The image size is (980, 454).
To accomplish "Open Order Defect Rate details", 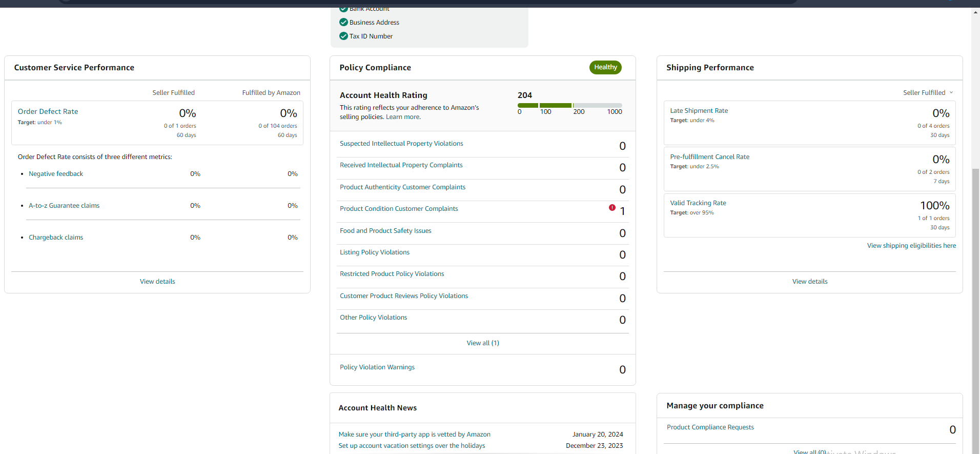I will pos(48,111).
